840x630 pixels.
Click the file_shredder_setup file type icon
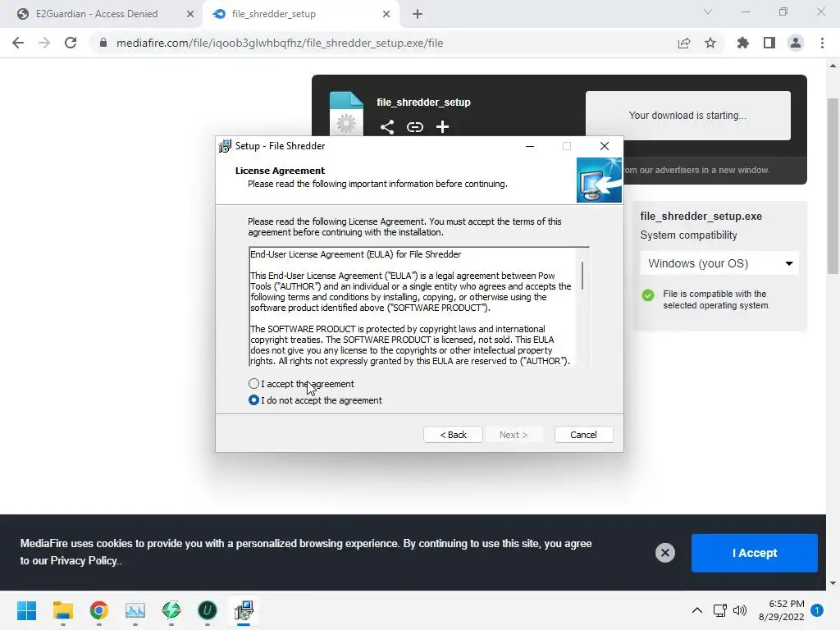tap(346, 113)
